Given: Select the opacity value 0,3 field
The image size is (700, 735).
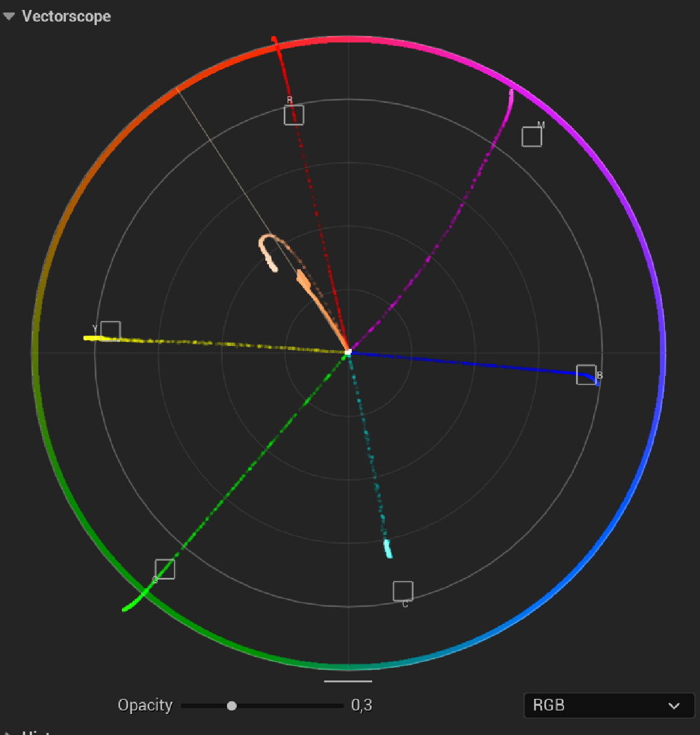Looking at the screenshot, I should pyautogui.click(x=362, y=706).
